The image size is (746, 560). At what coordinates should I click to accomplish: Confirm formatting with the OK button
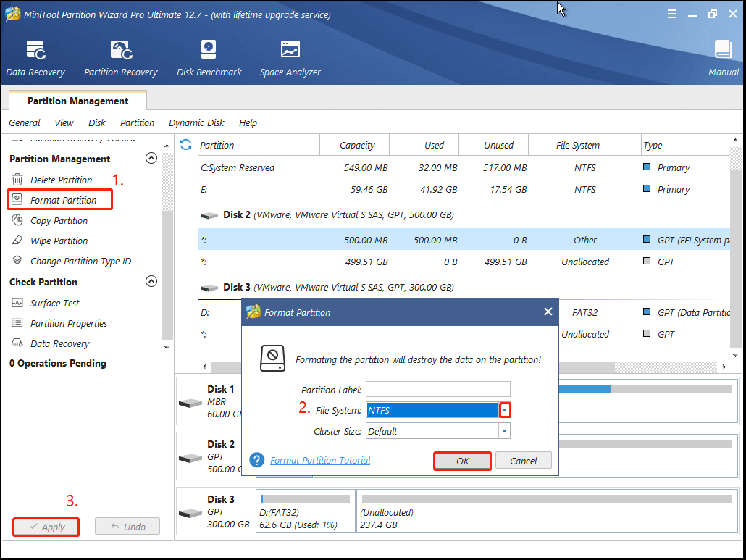coord(462,461)
